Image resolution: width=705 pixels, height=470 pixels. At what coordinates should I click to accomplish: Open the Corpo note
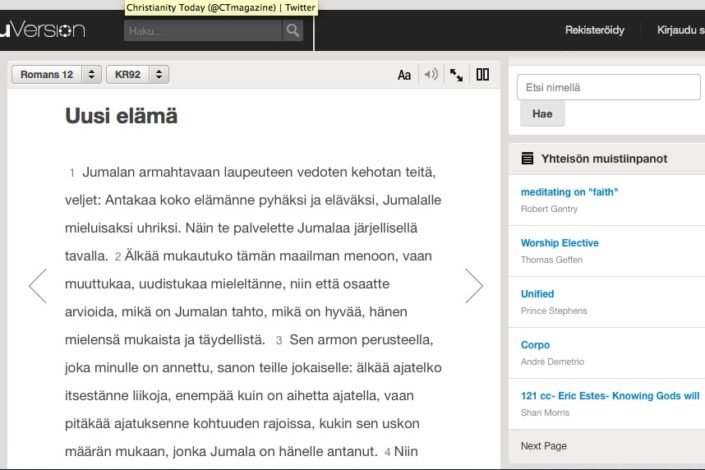(x=535, y=345)
